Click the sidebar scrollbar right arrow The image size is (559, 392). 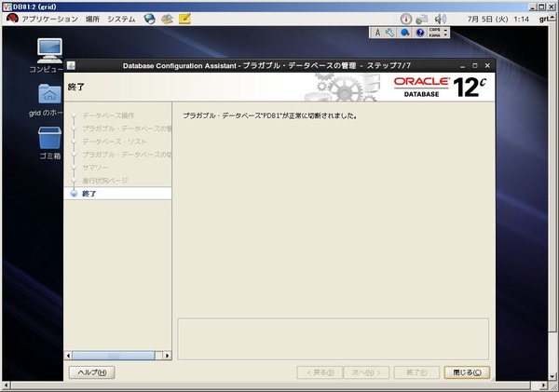coord(167,356)
